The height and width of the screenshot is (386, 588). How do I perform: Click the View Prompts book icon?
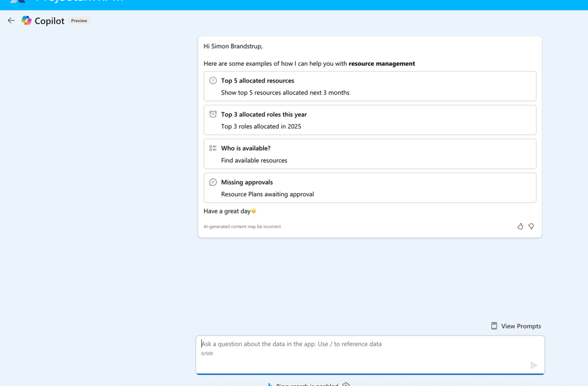coord(494,326)
